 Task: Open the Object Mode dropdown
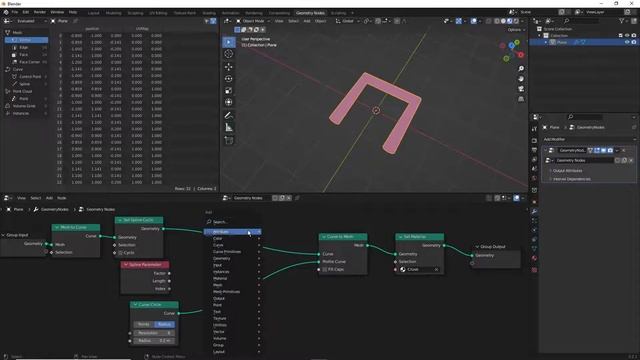point(253,21)
